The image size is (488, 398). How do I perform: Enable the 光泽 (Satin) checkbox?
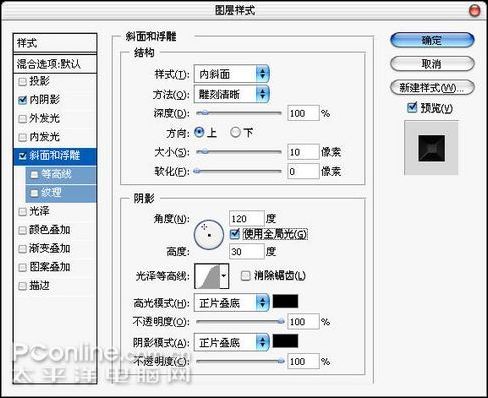[22, 212]
